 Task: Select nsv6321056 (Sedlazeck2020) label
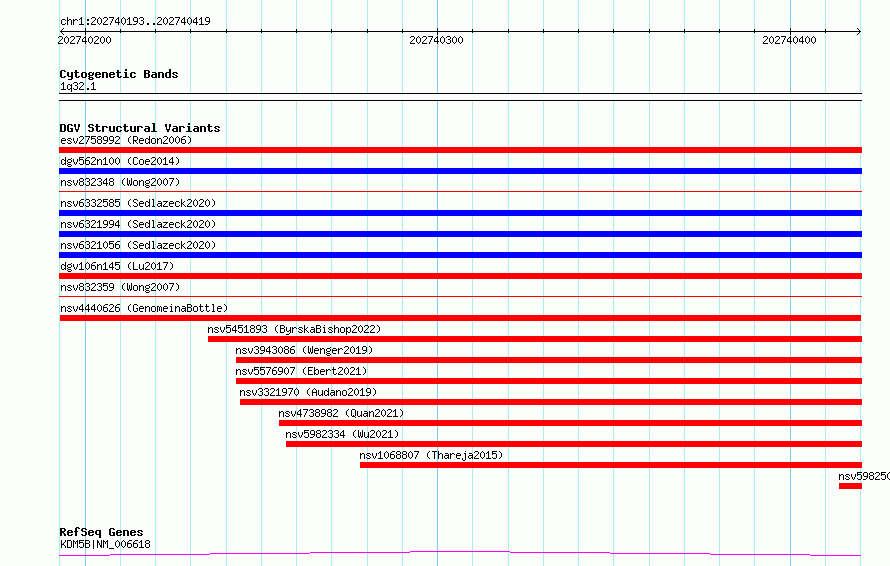click(x=138, y=245)
